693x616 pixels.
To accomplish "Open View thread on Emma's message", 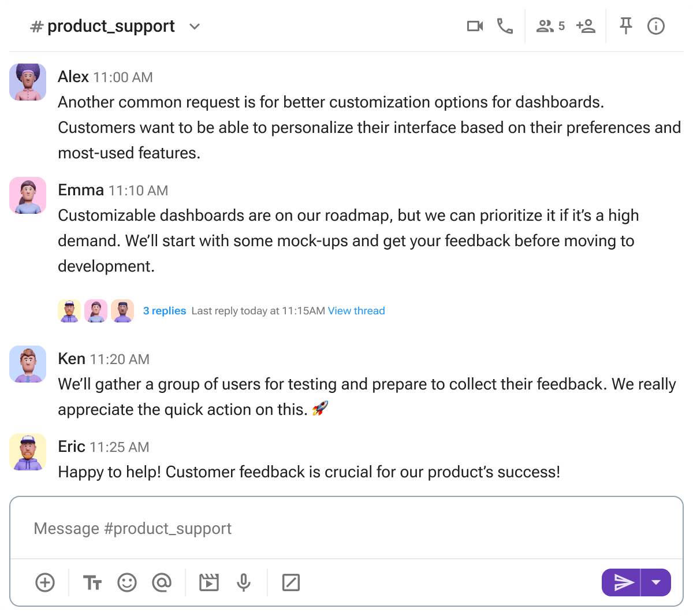I will 356,311.
